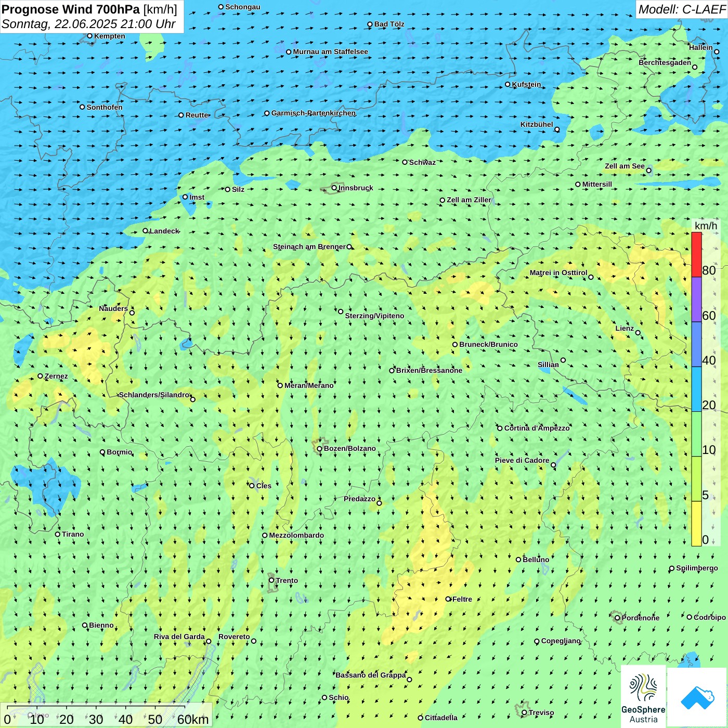Select the 'Zell am Ziller' label
Viewport: 728px width, 728px height.
[469, 200]
